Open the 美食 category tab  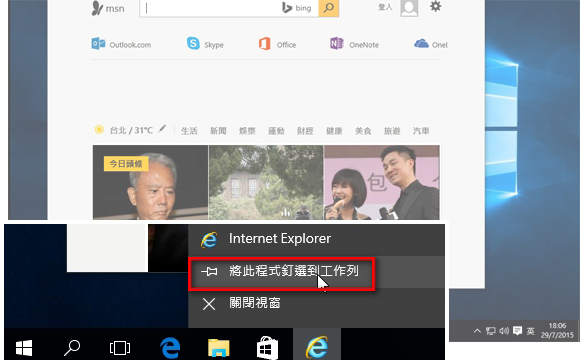(363, 131)
